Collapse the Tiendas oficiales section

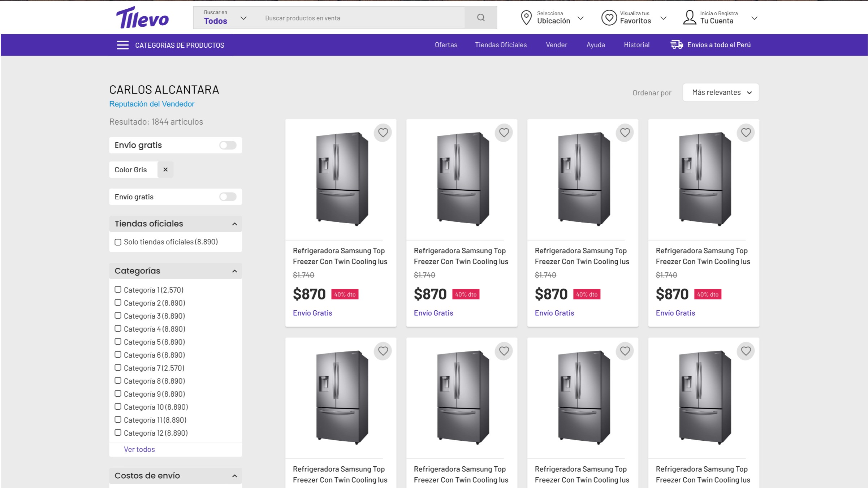coord(234,224)
